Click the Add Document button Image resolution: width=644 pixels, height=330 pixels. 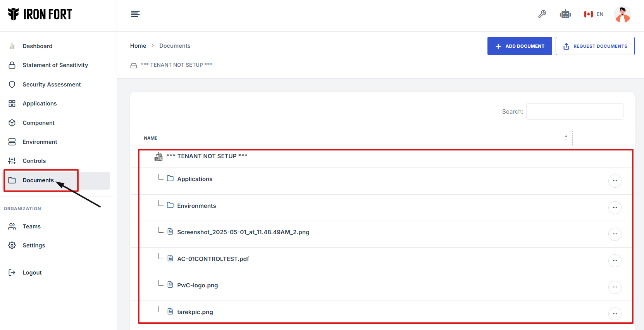519,46
